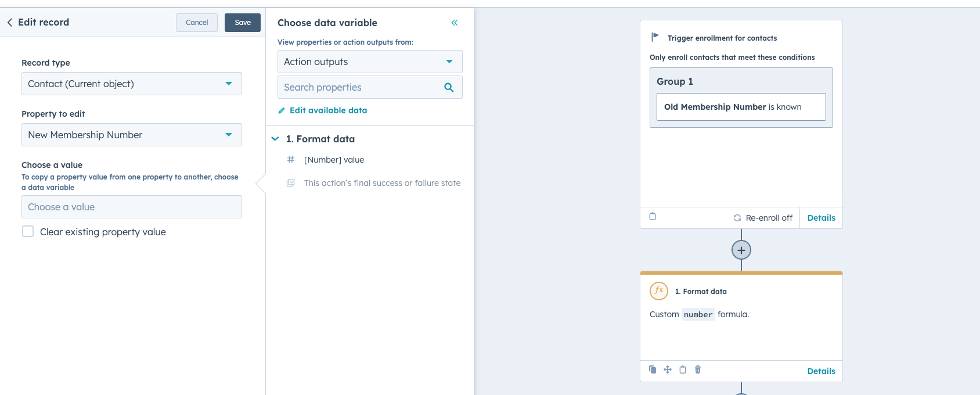Click the move icon on Format data card
Viewport: 980px width, 395px height.
pyautogui.click(x=668, y=369)
